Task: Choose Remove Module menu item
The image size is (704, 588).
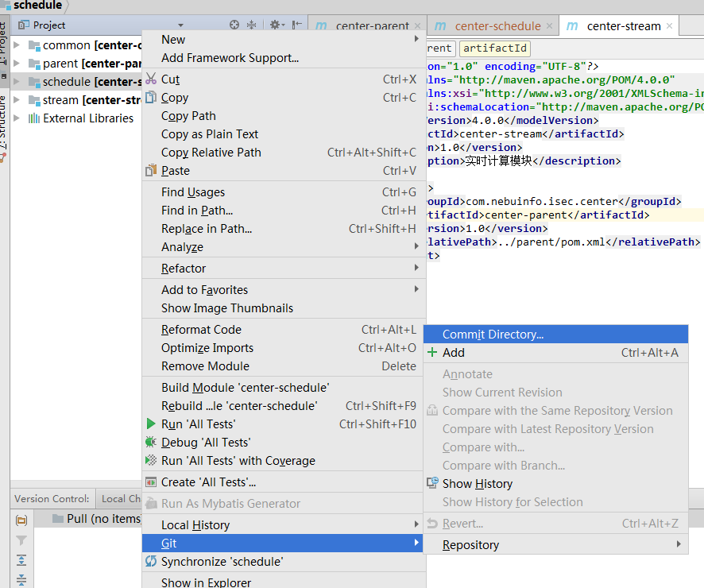Action: click(283, 366)
